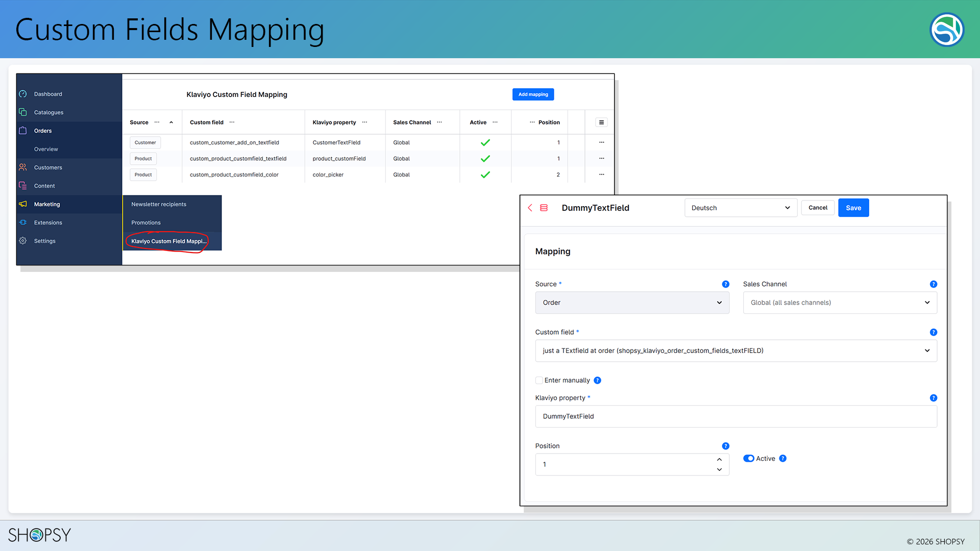Image resolution: width=980 pixels, height=551 pixels.
Task: Open Klaviyo Custom Field Mapping menu entry
Action: pos(168,241)
